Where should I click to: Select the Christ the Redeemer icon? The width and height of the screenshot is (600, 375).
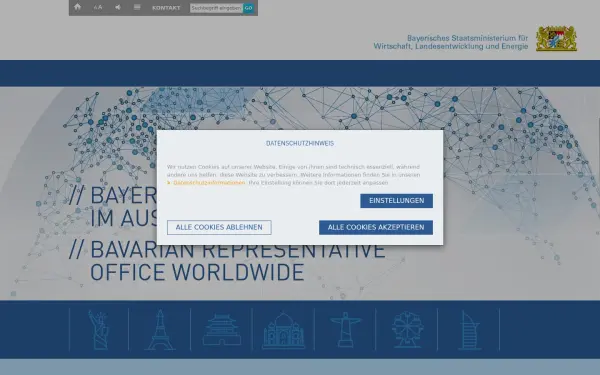346,329
